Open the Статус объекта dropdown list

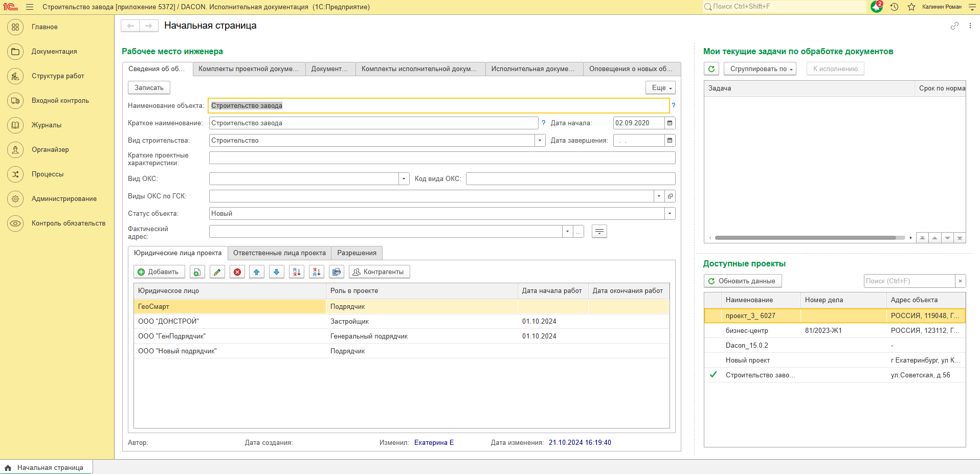point(670,214)
